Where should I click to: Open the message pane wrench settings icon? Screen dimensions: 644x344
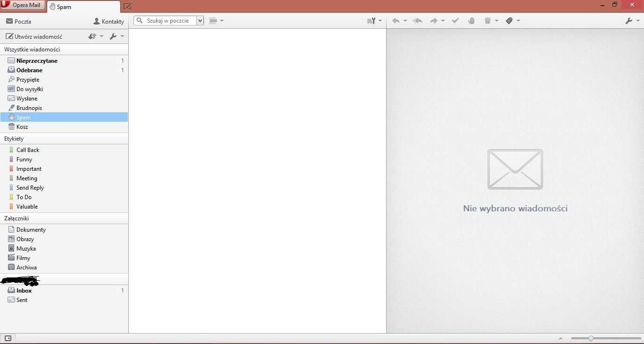[628, 21]
